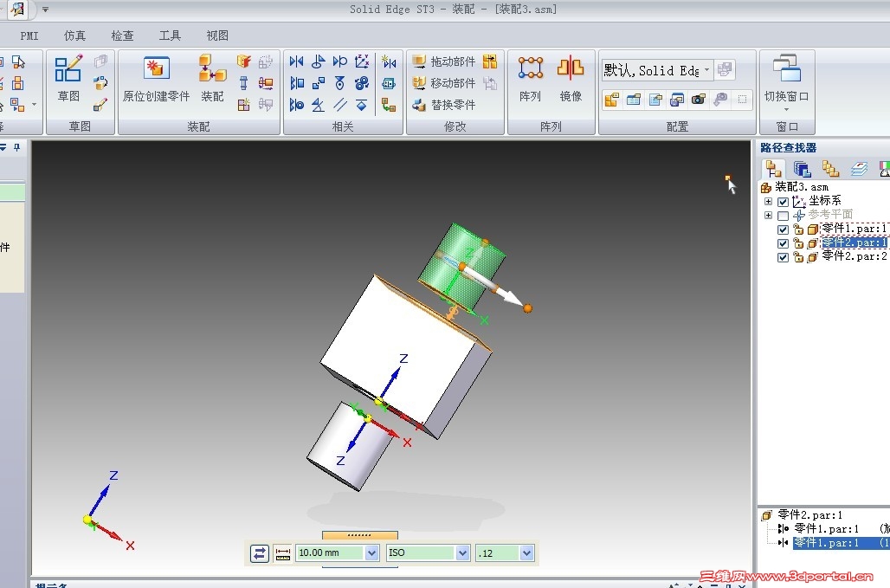Screen dimensions: 890x588
Task: Click the 拖动部件 button
Action: (444, 61)
